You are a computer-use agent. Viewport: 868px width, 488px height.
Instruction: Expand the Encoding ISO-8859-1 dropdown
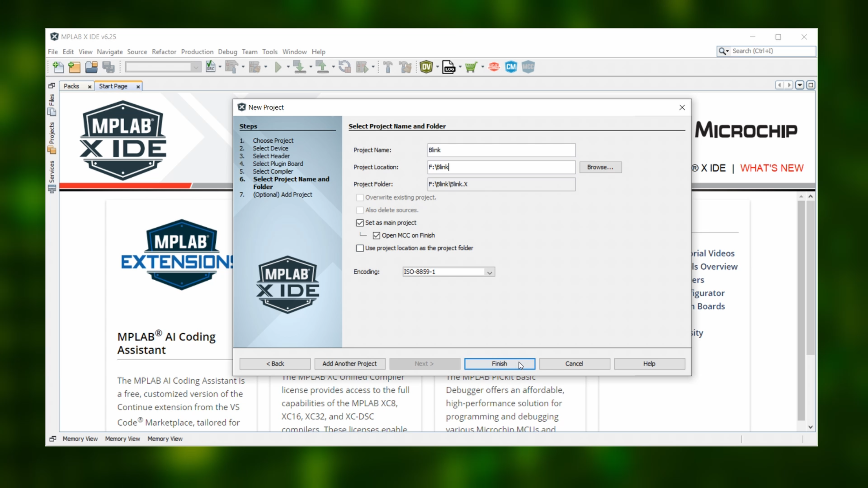coord(489,272)
